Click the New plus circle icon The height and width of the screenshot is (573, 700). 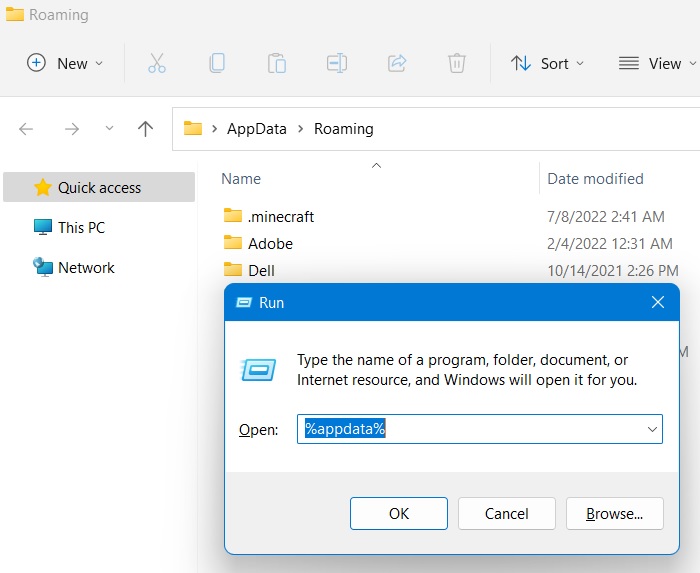click(x=36, y=62)
